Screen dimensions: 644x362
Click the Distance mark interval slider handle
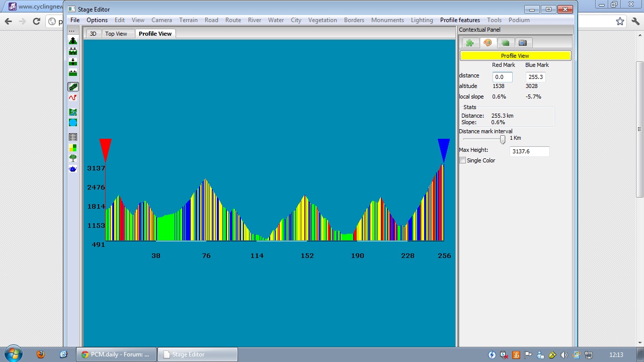pos(502,139)
